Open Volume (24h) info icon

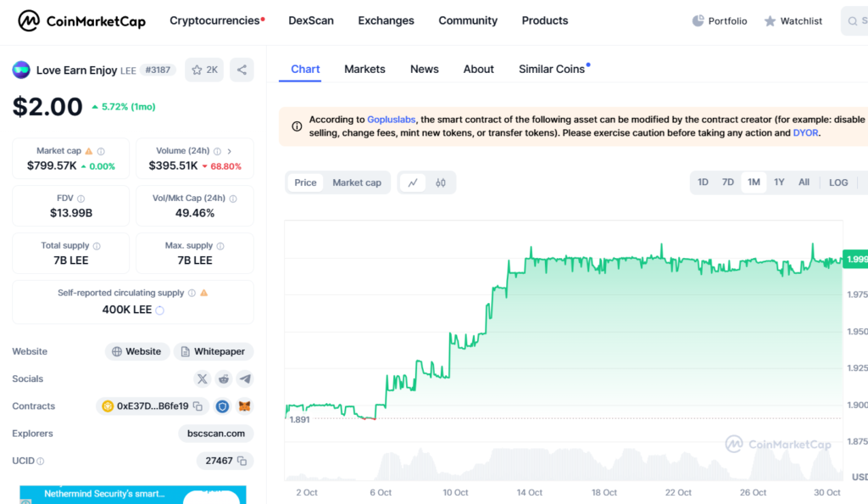[218, 151]
